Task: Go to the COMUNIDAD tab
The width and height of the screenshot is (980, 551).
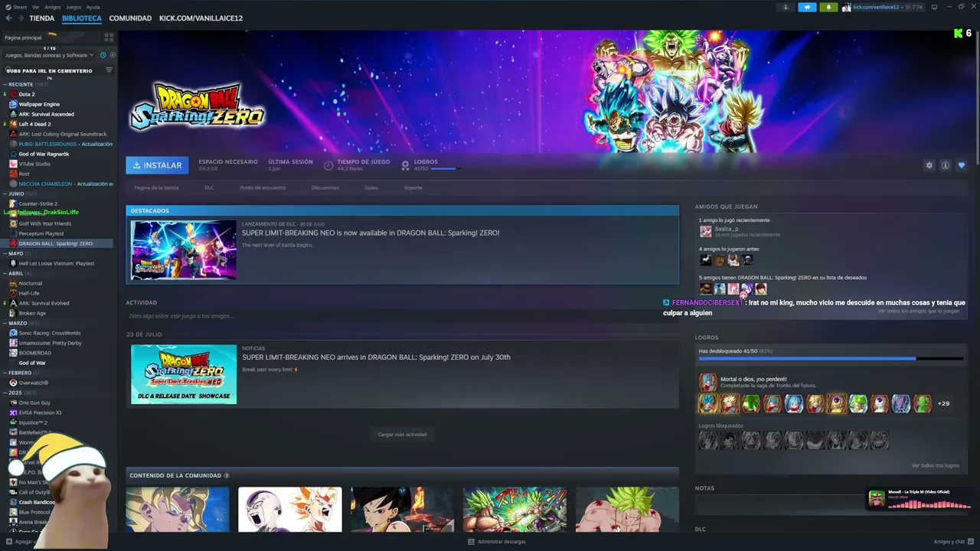Action: (x=130, y=18)
